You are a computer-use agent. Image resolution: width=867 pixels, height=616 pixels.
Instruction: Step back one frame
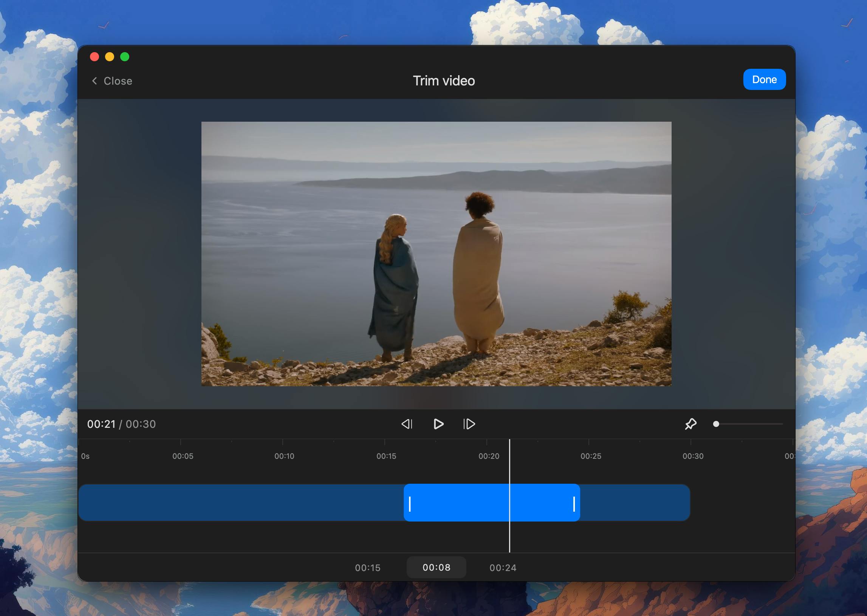point(407,424)
